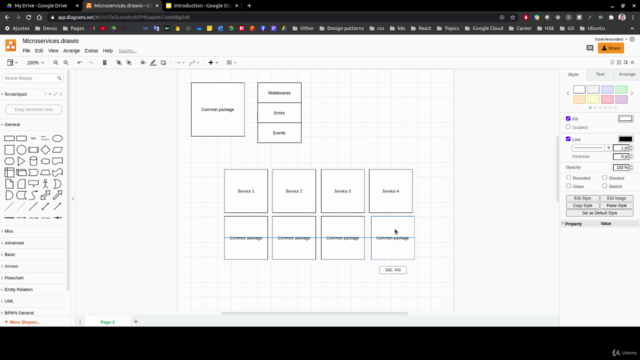Click the zoom out magnifier icon

click(x=66, y=63)
